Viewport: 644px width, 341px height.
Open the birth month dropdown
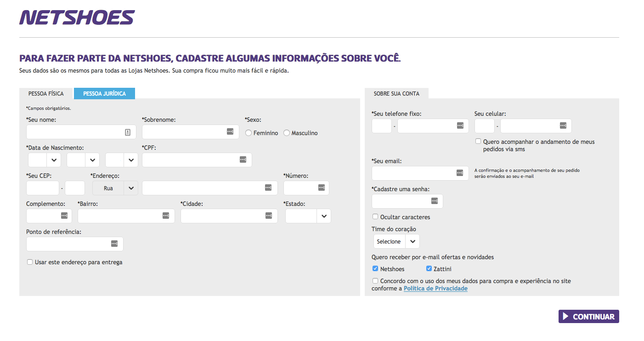(83, 160)
